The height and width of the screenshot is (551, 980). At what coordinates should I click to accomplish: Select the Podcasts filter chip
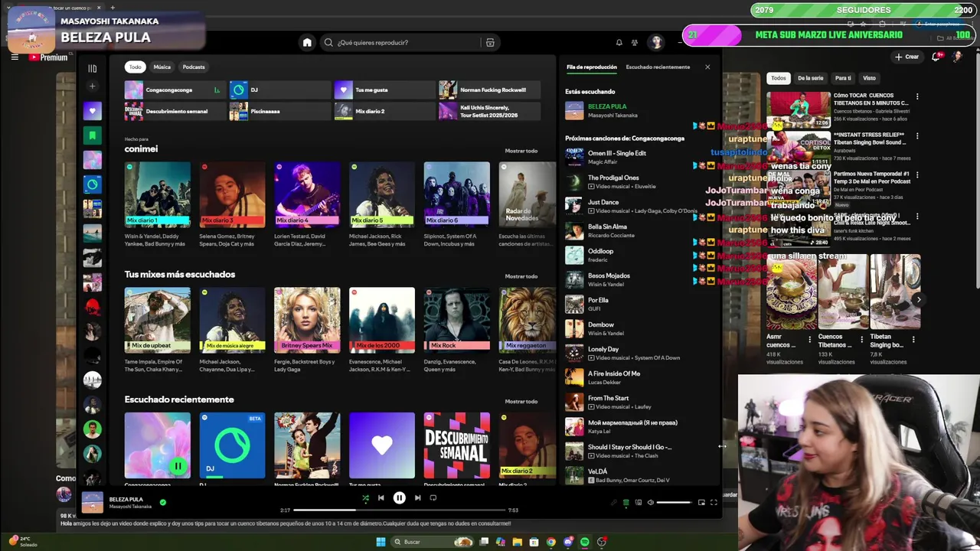coord(194,67)
